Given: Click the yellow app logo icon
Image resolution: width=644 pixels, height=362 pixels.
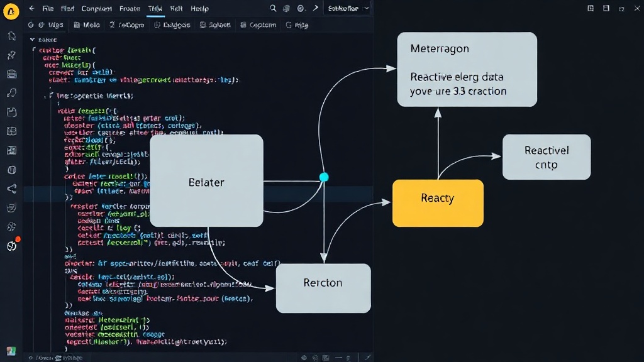Looking at the screenshot, I should pyautogui.click(x=11, y=11).
